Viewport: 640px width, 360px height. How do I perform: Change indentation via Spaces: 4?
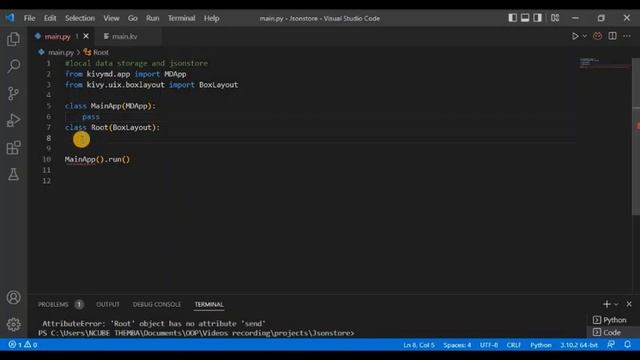[457, 345]
